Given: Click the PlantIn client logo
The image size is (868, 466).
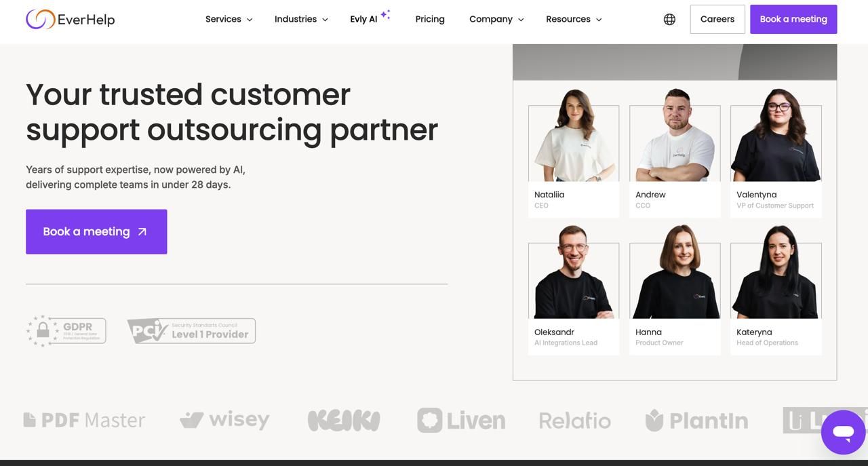Looking at the screenshot, I should click(696, 421).
